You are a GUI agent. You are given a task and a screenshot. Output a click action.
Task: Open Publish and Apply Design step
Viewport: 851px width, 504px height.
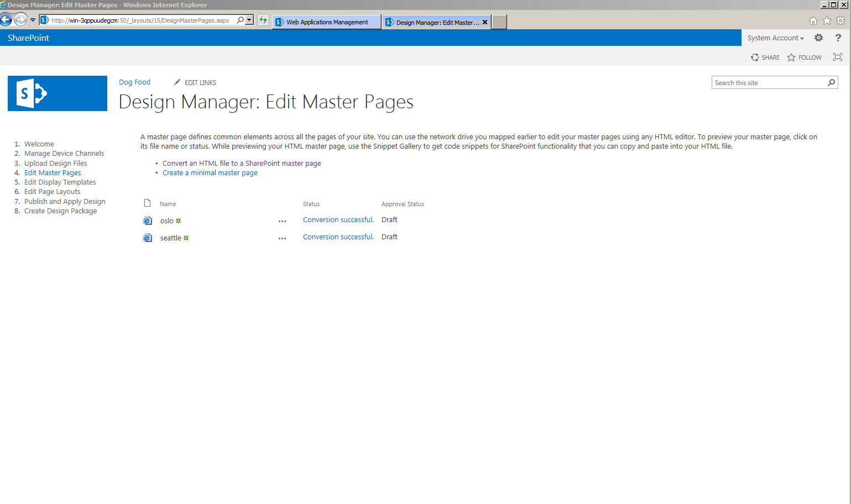pyautogui.click(x=65, y=201)
